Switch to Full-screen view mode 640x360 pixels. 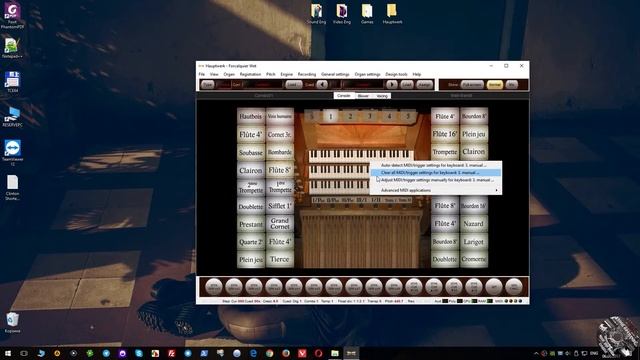[472, 84]
